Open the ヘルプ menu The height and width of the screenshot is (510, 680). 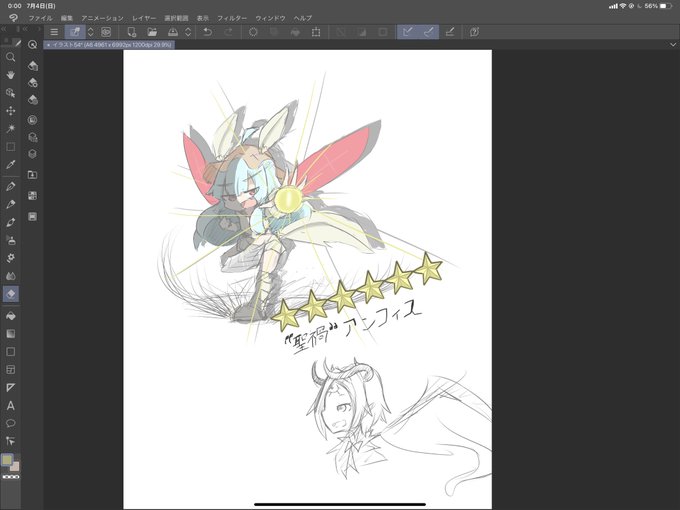point(303,18)
